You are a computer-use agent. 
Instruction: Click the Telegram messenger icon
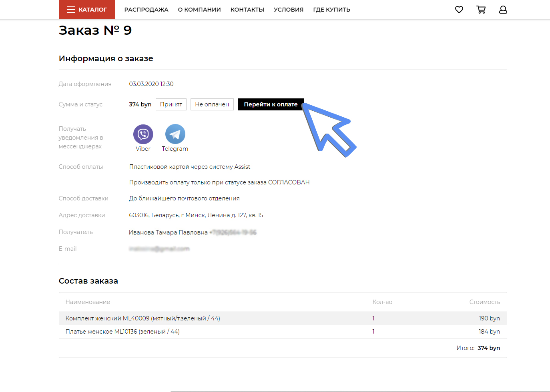pyautogui.click(x=175, y=134)
